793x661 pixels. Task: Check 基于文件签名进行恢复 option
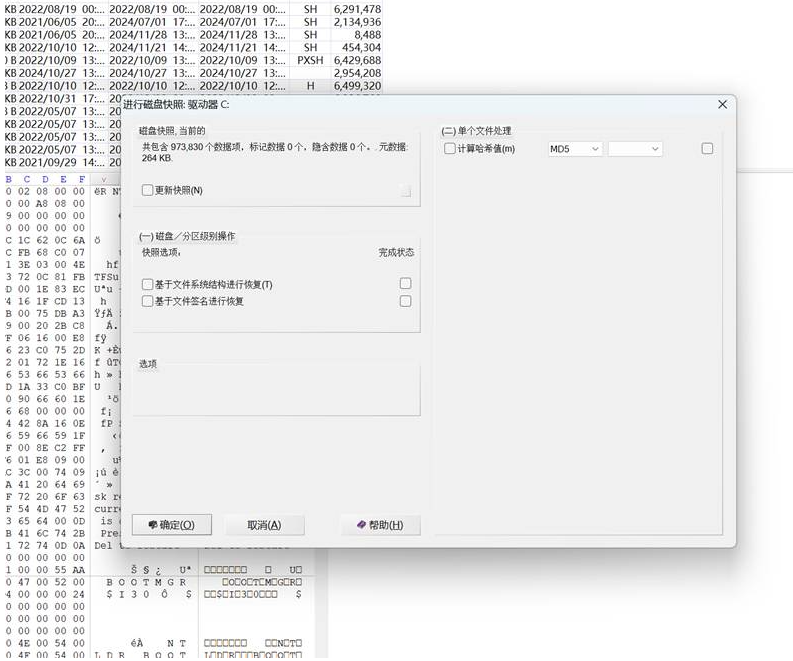pyautogui.click(x=147, y=301)
